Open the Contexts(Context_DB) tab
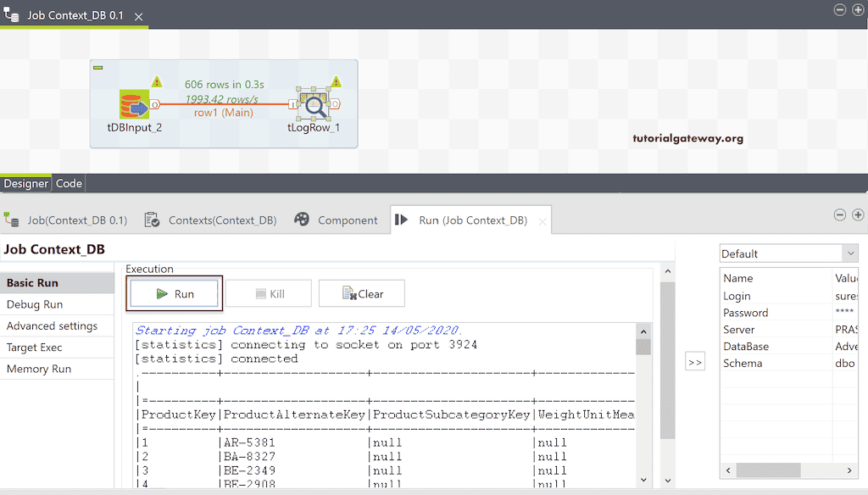The width and height of the screenshot is (868, 495). (210, 220)
